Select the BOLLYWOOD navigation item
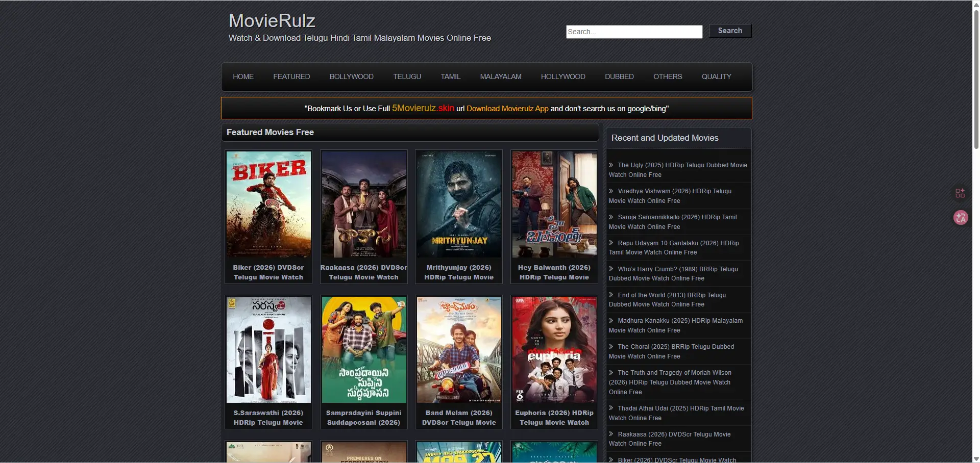 [x=351, y=76]
